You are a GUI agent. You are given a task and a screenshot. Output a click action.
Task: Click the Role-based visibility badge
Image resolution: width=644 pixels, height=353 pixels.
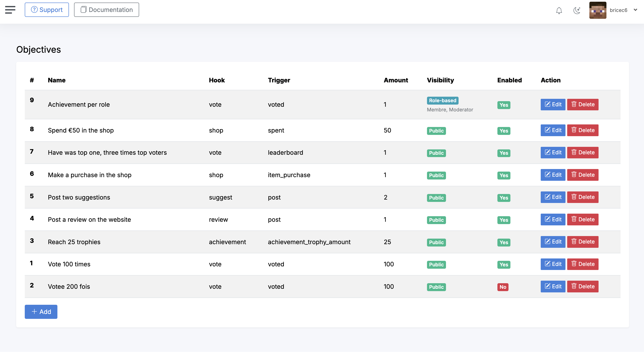point(443,101)
